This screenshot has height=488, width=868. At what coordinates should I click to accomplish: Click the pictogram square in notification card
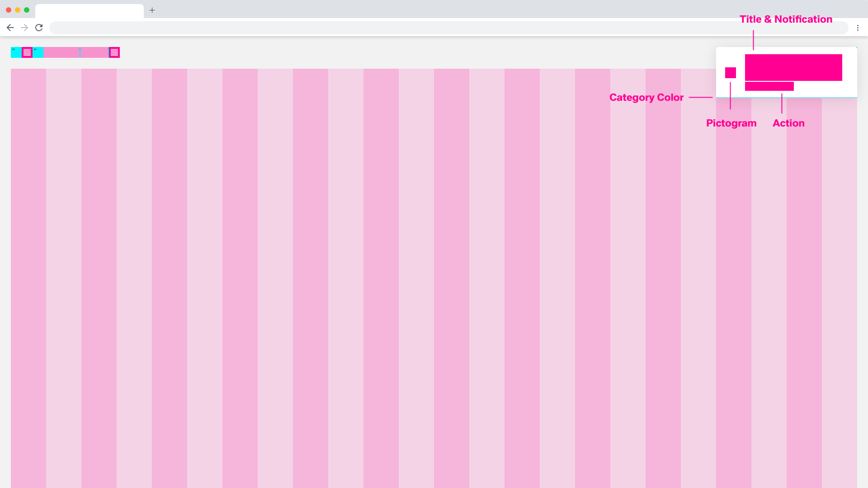tap(730, 73)
